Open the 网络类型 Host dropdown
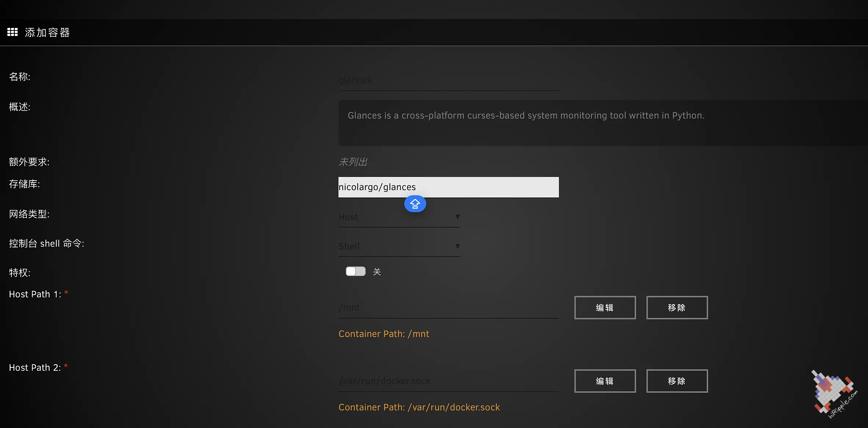868x428 pixels. pos(399,217)
